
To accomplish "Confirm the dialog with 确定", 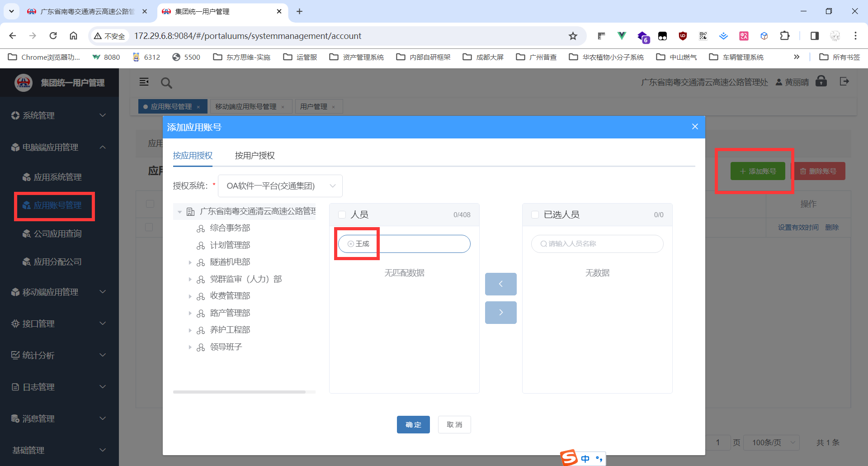I will [x=413, y=424].
